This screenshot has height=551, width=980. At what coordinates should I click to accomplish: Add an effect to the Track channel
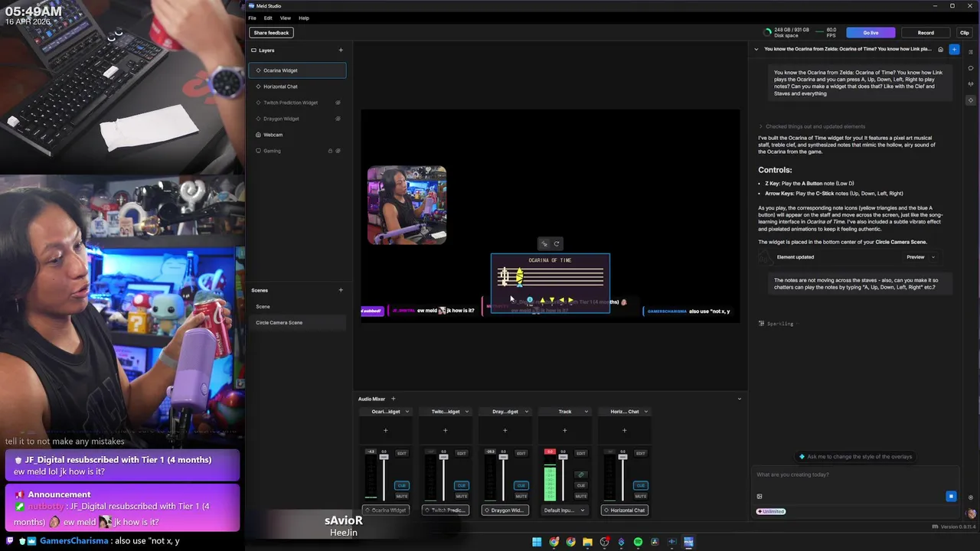pyautogui.click(x=564, y=430)
